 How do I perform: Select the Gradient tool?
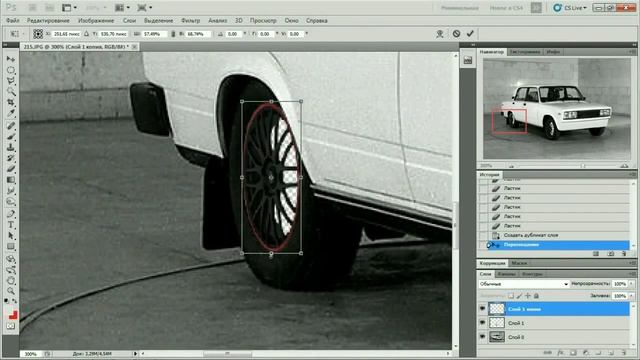(x=11, y=180)
